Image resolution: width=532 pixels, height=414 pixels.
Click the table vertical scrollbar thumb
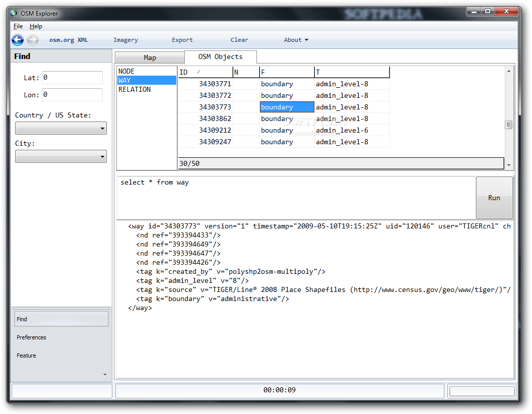509,125
